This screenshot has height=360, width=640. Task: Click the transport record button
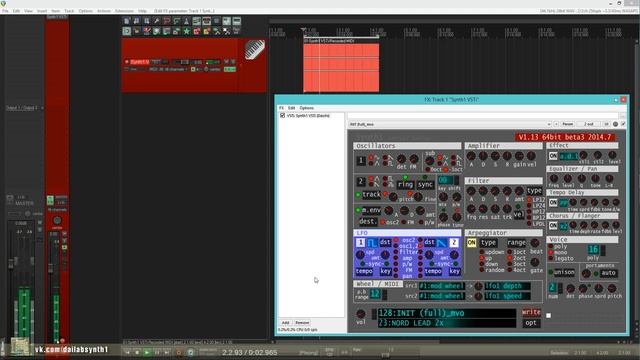tap(179, 352)
